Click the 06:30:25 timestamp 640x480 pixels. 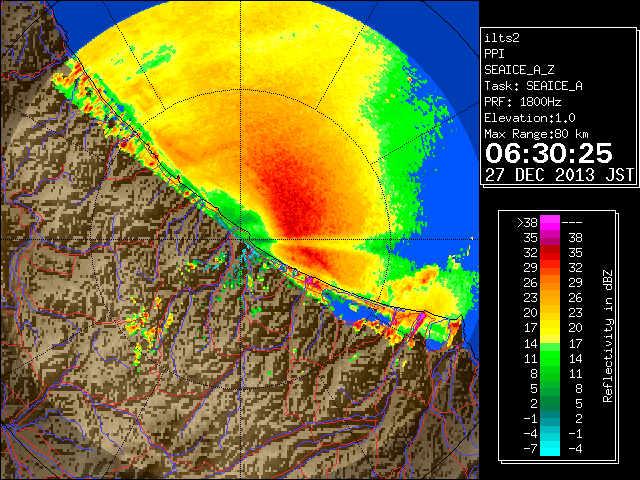[549, 153]
